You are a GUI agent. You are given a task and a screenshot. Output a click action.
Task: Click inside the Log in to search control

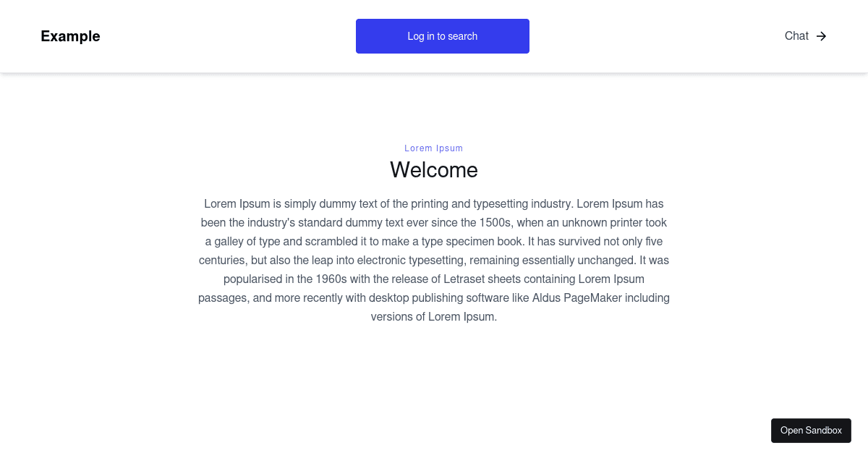(442, 35)
